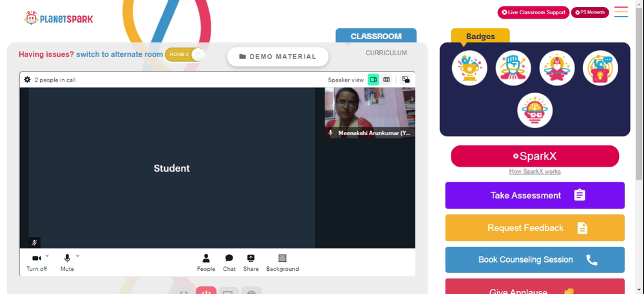This screenshot has width=644, height=294.
Task: Select the speaker view layout icon
Action: (x=373, y=80)
